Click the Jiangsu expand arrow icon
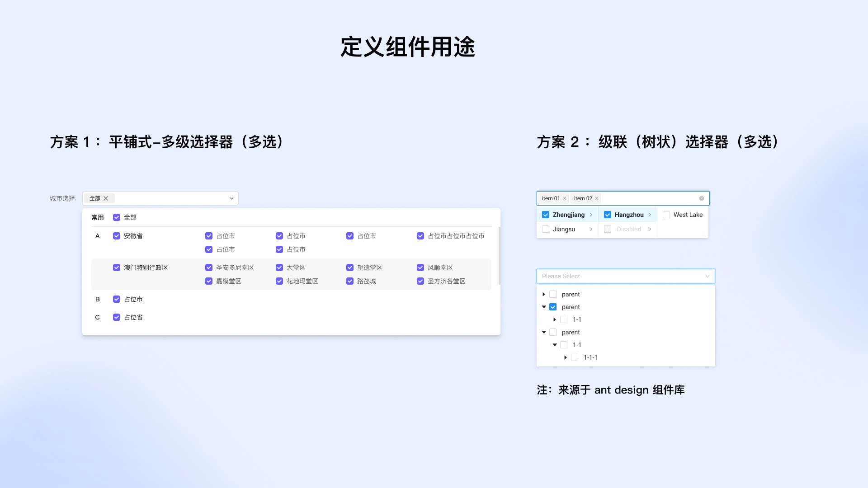Screen dimensions: 868x488 (590, 229)
